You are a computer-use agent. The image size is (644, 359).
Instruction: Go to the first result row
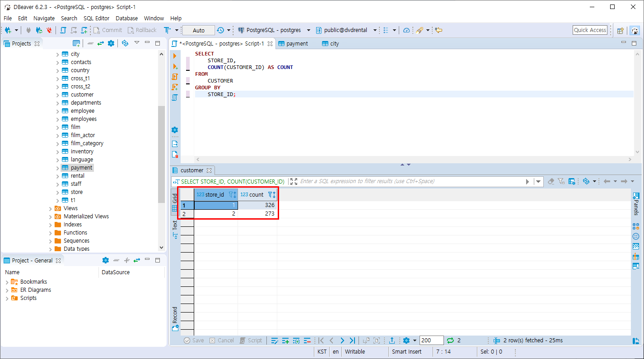(x=321, y=341)
